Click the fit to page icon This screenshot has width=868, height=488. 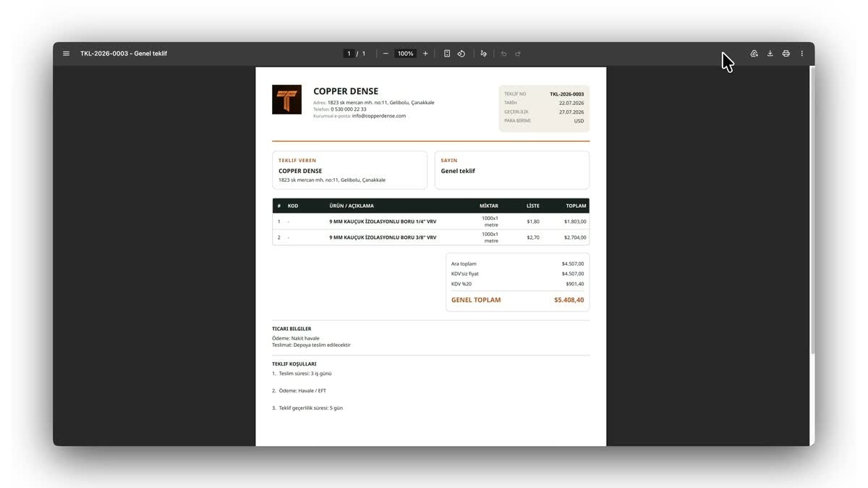[447, 54]
